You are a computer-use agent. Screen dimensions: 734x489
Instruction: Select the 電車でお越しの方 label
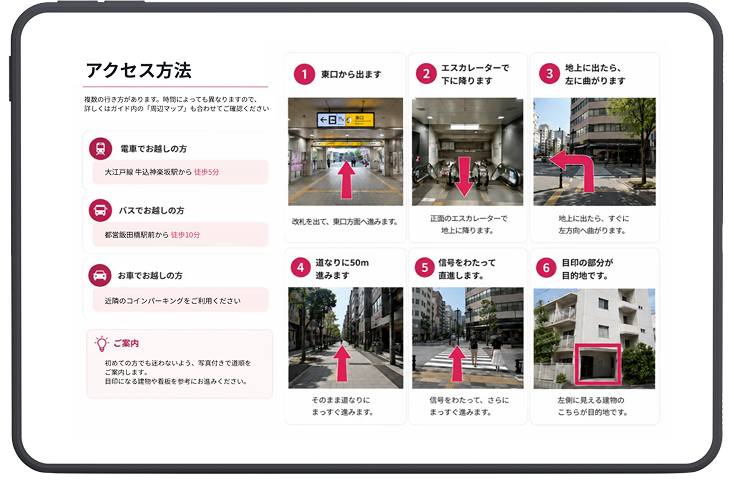pos(154,149)
